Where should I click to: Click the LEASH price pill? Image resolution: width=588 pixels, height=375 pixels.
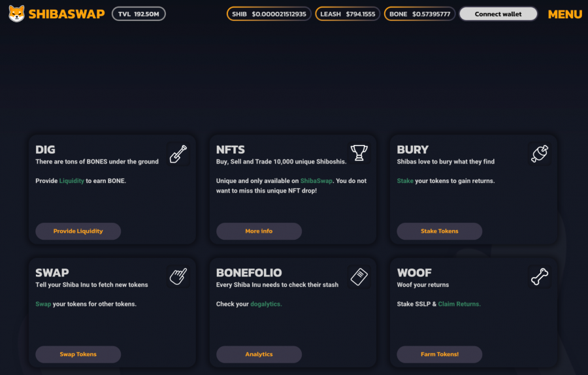click(x=348, y=14)
